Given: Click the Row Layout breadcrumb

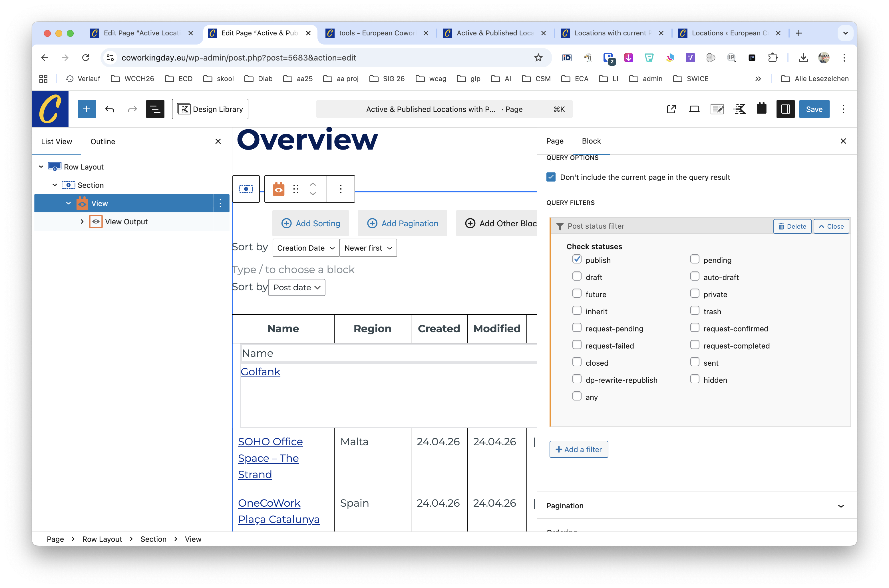Looking at the screenshot, I should pyautogui.click(x=102, y=539).
